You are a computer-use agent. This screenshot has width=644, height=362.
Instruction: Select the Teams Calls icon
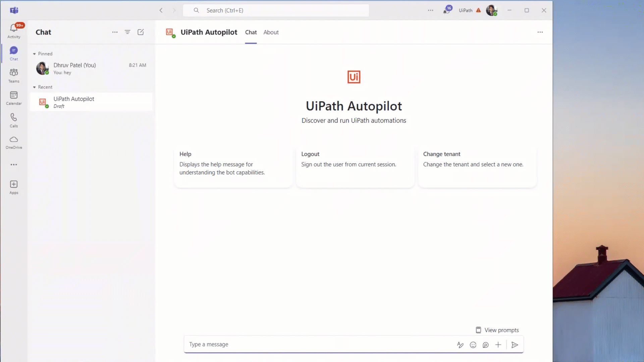coord(14,120)
